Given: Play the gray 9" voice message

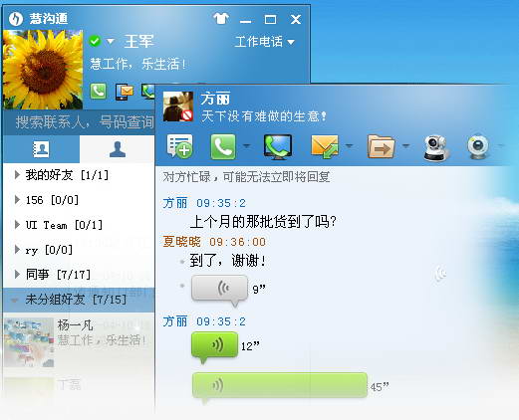Looking at the screenshot, I should tap(220, 290).
